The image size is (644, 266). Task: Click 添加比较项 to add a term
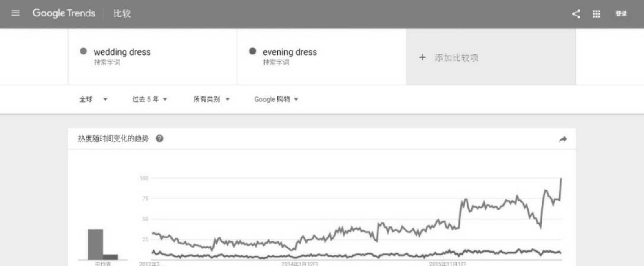click(x=456, y=58)
